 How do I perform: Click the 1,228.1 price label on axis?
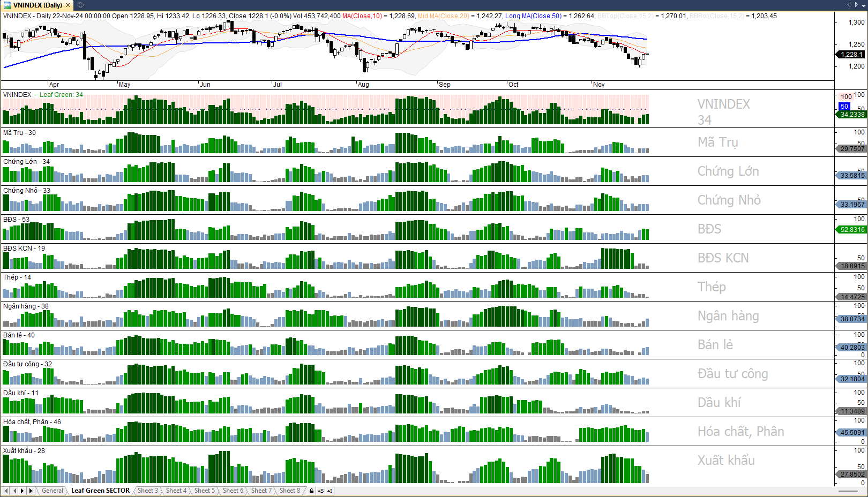point(851,55)
